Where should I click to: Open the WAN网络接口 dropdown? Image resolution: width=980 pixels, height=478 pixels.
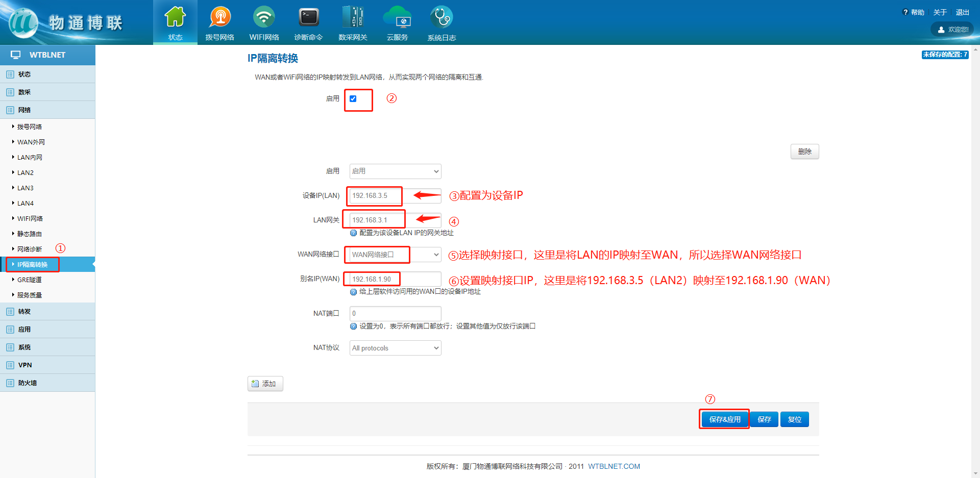[395, 255]
